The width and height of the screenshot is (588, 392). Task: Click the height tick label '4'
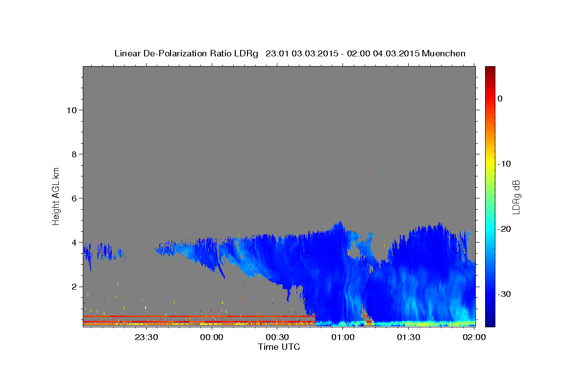point(73,242)
